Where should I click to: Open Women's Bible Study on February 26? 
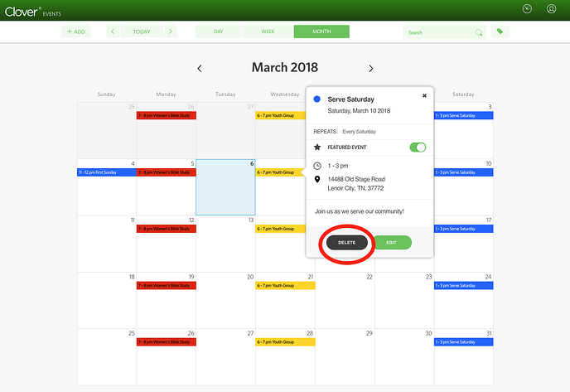(x=167, y=115)
